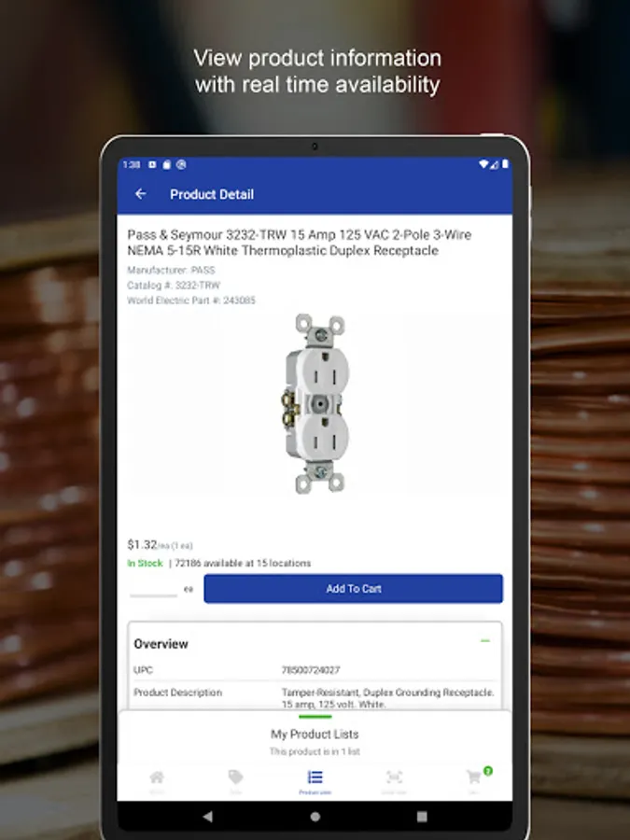
Task: Select the Product Lists tab icon
Action: [x=315, y=777]
